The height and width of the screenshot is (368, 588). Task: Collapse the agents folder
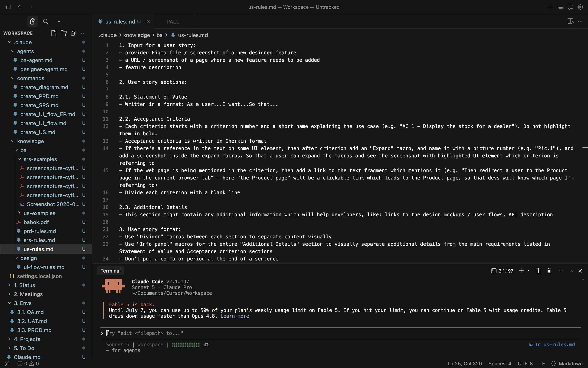pyautogui.click(x=13, y=51)
